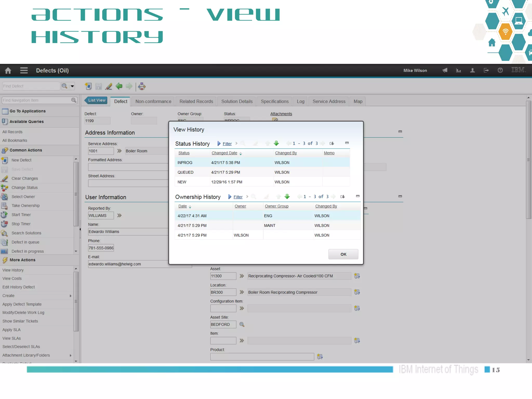Switch to the Related Records tab

point(196,101)
